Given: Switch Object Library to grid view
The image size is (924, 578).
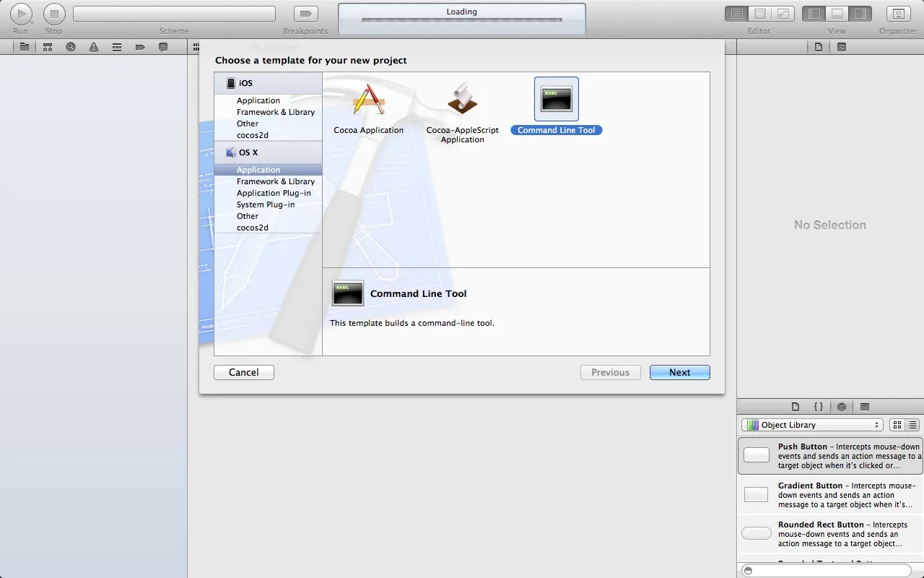Looking at the screenshot, I should pos(897,425).
